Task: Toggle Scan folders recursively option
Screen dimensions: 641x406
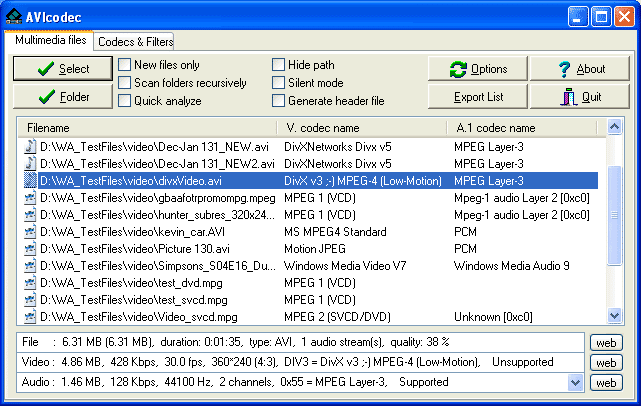Action: tap(125, 83)
